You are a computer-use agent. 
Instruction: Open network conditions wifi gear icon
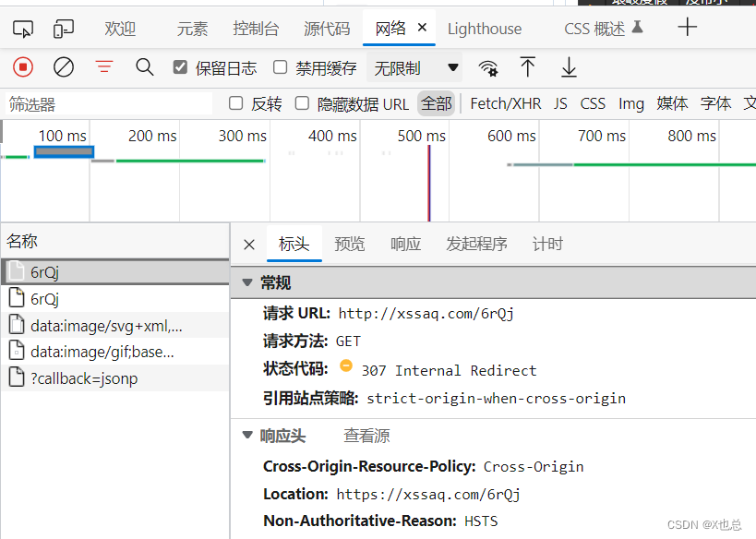[488, 68]
